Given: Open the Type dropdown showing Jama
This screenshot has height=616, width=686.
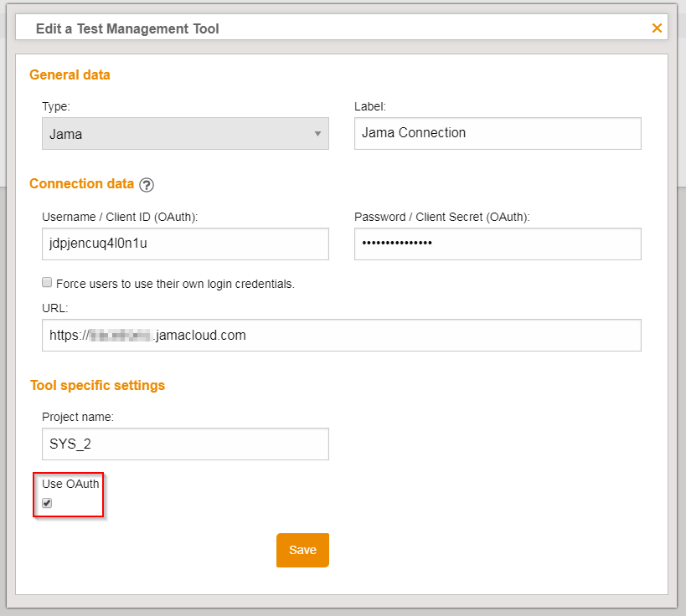Looking at the screenshot, I should pyautogui.click(x=185, y=134).
